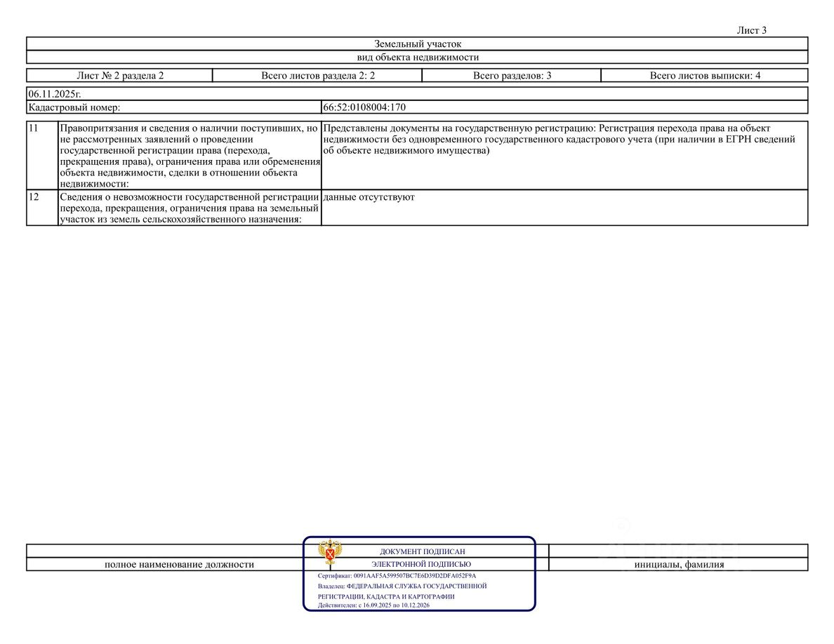Click 'вид объекта недвижимости' caption
Screen dimensions: 834x644
(418, 57)
